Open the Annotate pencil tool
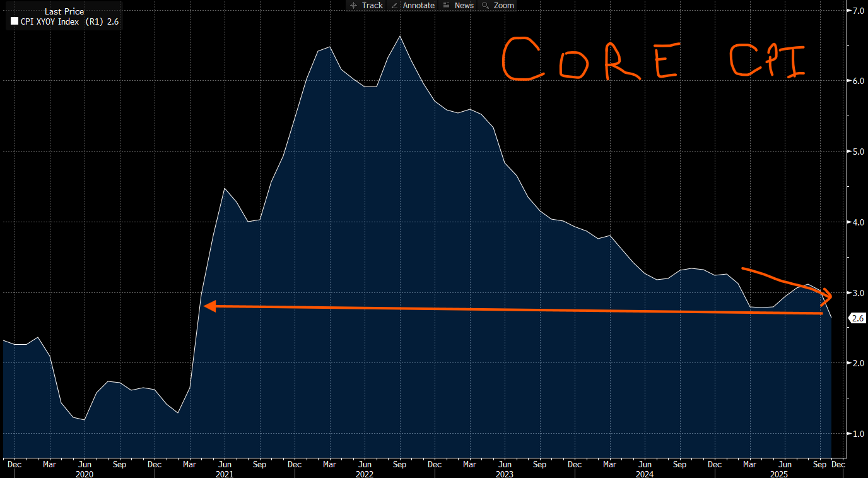Image resolution: width=868 pixels, height=478 pixels. 413,5
